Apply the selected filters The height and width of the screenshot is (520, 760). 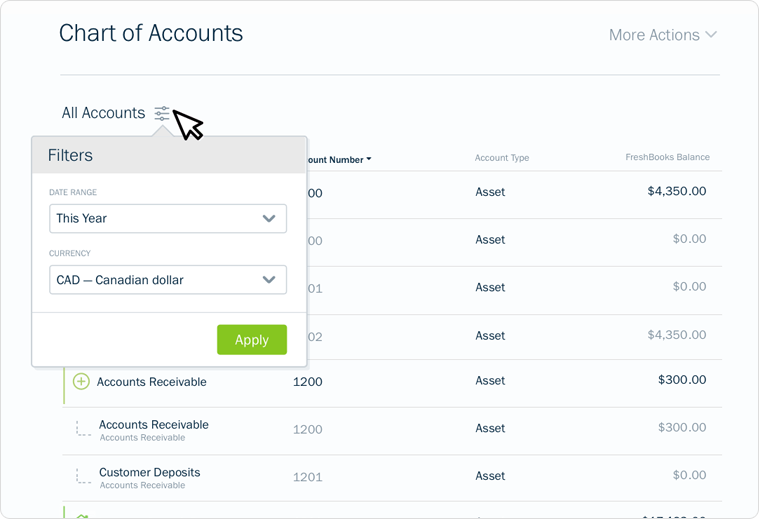(252, 340)
